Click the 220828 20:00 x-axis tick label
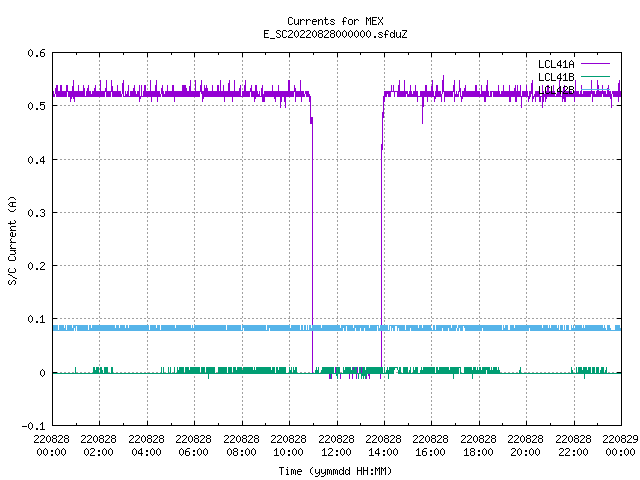640x480 pixels. coord(525,446)
